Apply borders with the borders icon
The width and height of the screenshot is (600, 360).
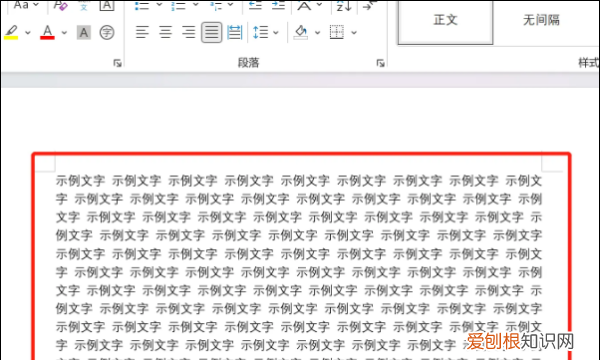[337, 33]
